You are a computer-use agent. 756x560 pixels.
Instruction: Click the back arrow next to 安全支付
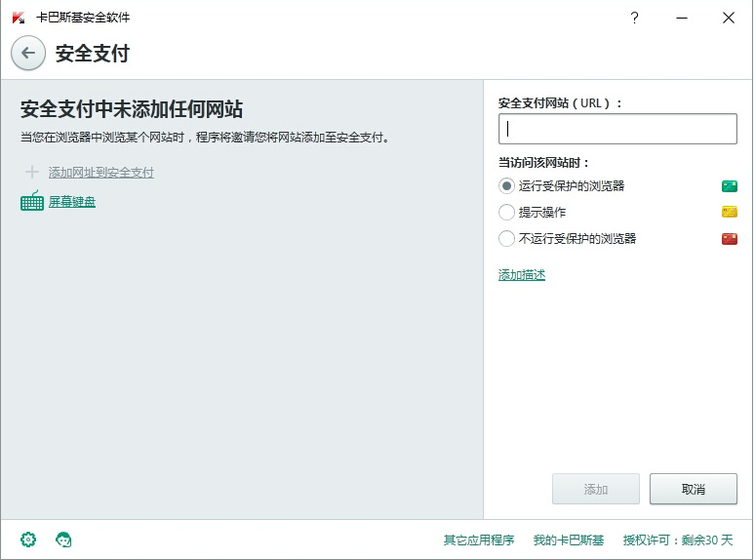pyautogui.click(x=28, y=54)
